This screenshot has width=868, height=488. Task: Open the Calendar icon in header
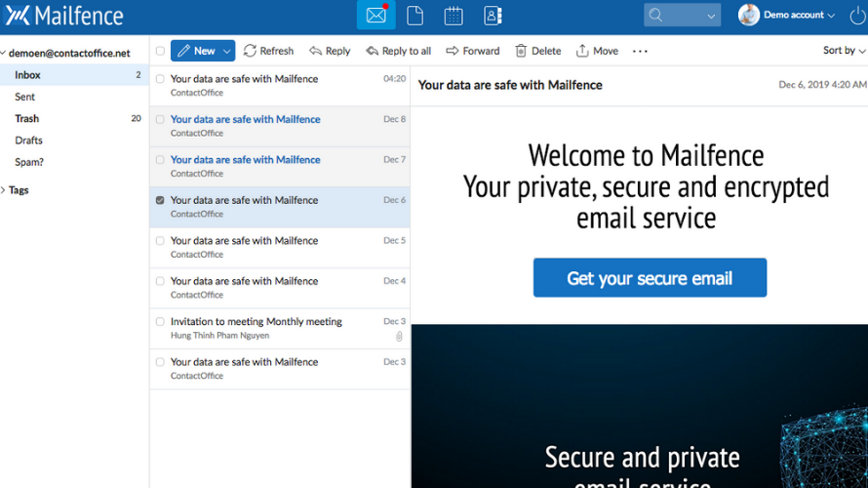click(x=454, y=16)
